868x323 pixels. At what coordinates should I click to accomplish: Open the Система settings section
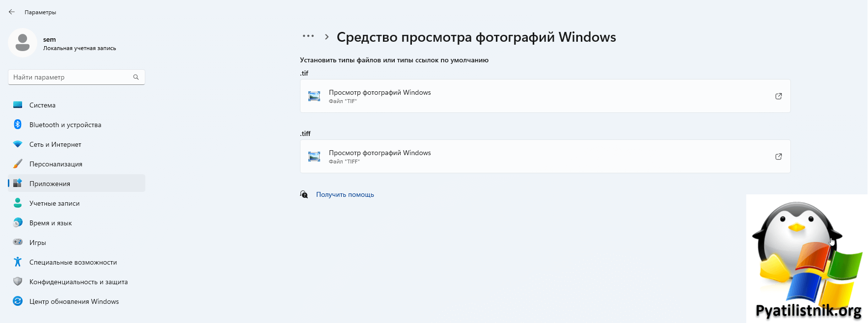click(77, 105)
